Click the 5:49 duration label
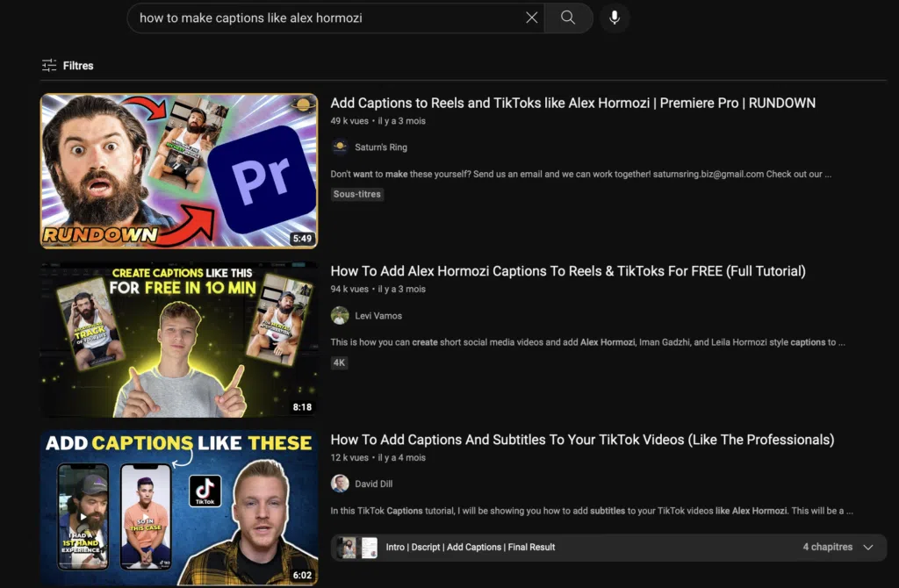Image resolution: width=899 pixels, height=588 pixels. coord(302,239)
